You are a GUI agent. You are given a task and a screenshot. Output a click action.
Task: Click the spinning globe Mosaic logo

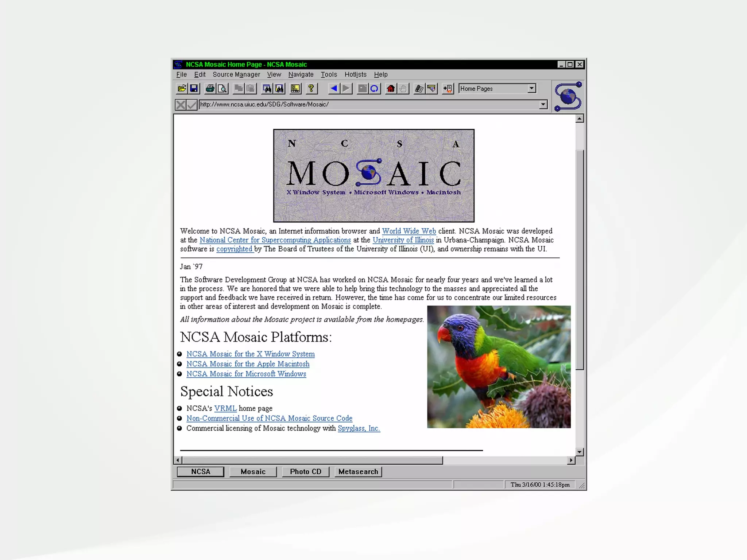pos(568,97)
